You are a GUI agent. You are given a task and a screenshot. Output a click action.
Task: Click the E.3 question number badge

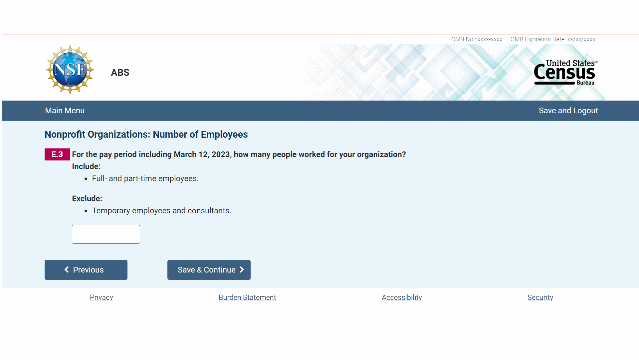tap(57, 154)
